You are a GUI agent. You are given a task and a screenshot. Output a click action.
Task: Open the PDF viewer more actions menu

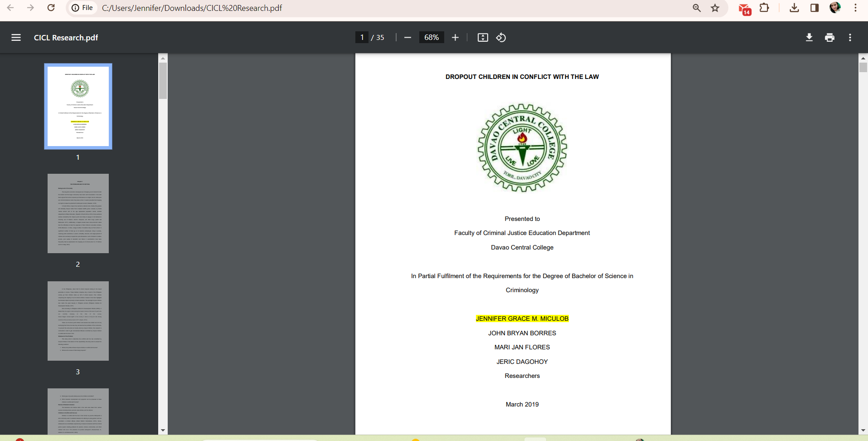tap(850, 38)
